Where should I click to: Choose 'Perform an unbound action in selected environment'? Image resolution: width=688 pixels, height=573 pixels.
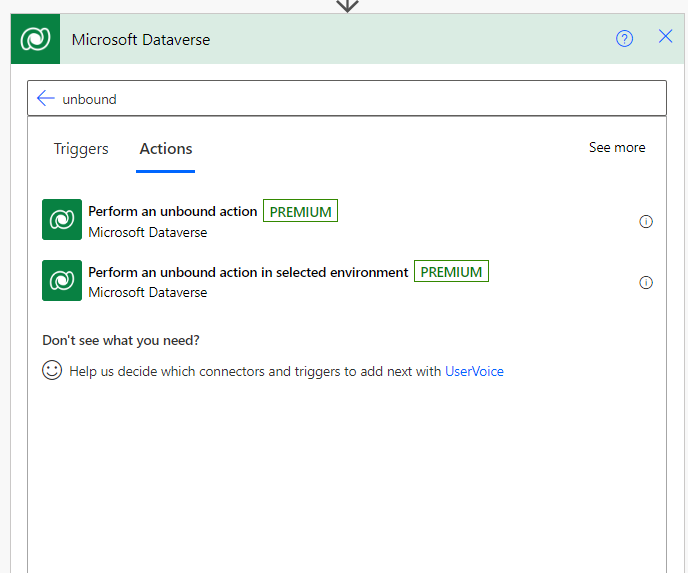248,272
